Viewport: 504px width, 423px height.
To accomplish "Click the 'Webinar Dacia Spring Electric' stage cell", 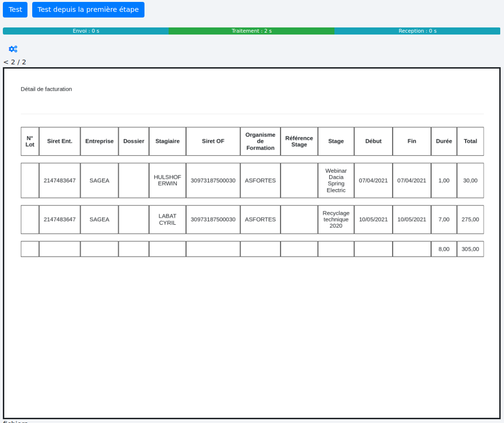I will click(x=336, y=180).
